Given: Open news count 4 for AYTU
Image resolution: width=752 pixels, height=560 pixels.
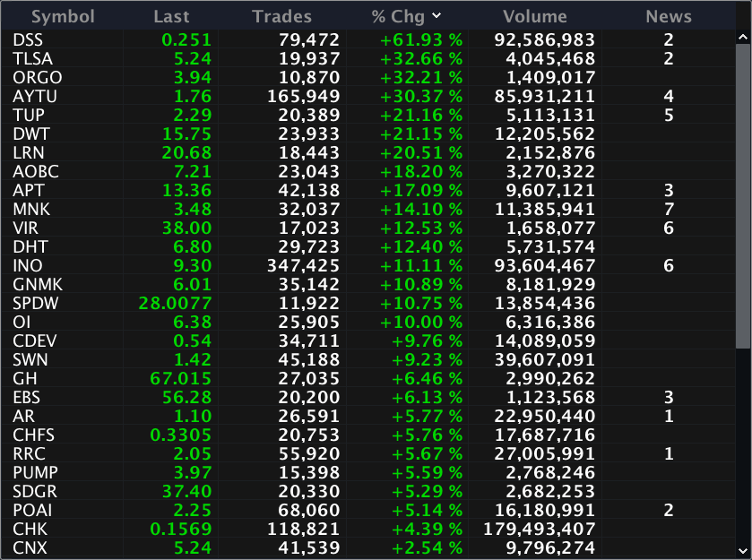Looking at the screenshot, I should [x=669, y=97].
